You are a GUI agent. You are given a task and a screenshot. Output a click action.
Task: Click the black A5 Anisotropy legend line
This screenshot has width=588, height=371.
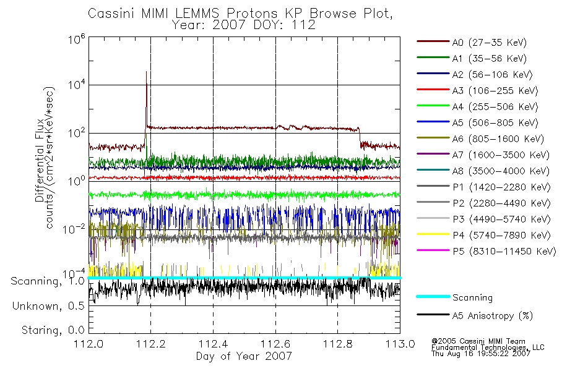[433, 315]
